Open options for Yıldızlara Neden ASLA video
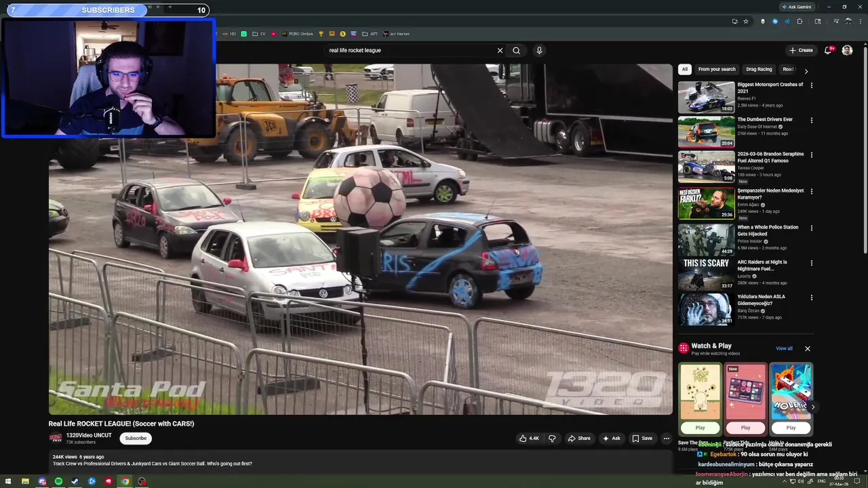The height and width of the screenshot is (488, 868). click(x=811, y=297)
